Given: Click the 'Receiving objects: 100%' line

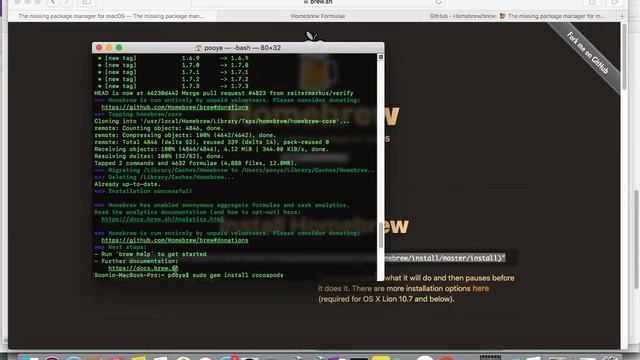Looking at the screenshot, I should [x=211, y=149].
